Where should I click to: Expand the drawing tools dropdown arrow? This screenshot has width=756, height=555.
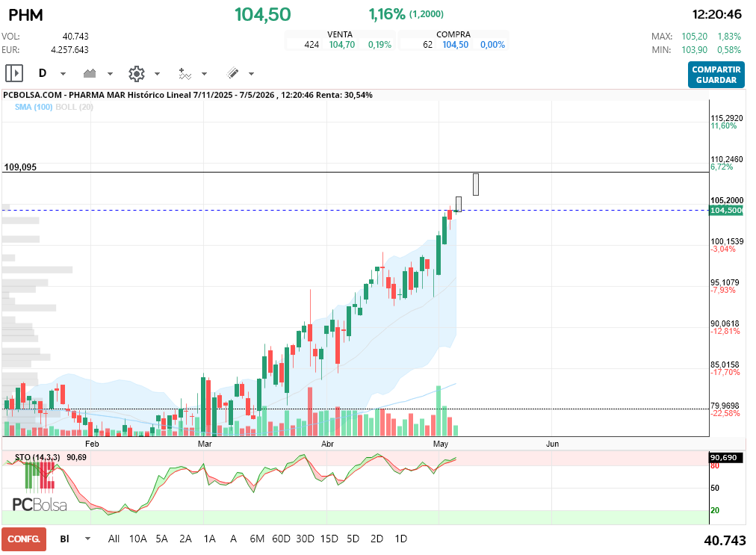251,74
